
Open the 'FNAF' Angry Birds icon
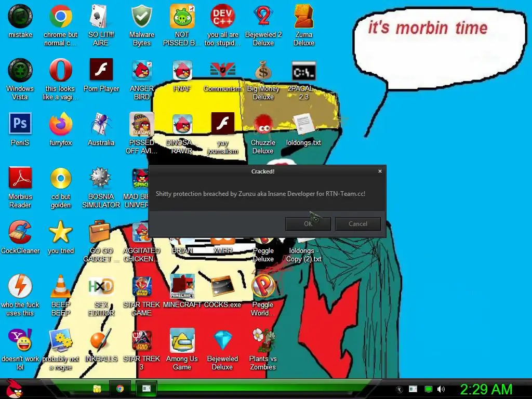[182, 71]
